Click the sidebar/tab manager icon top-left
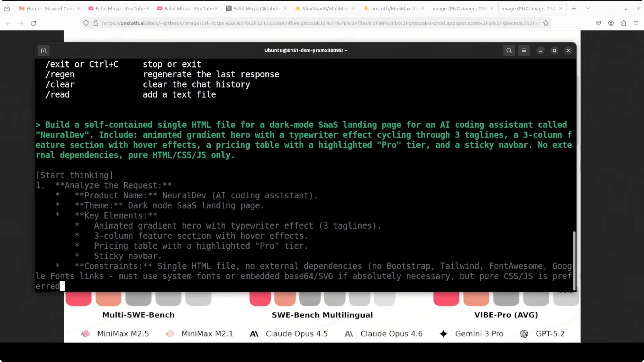 coord(7,8)
